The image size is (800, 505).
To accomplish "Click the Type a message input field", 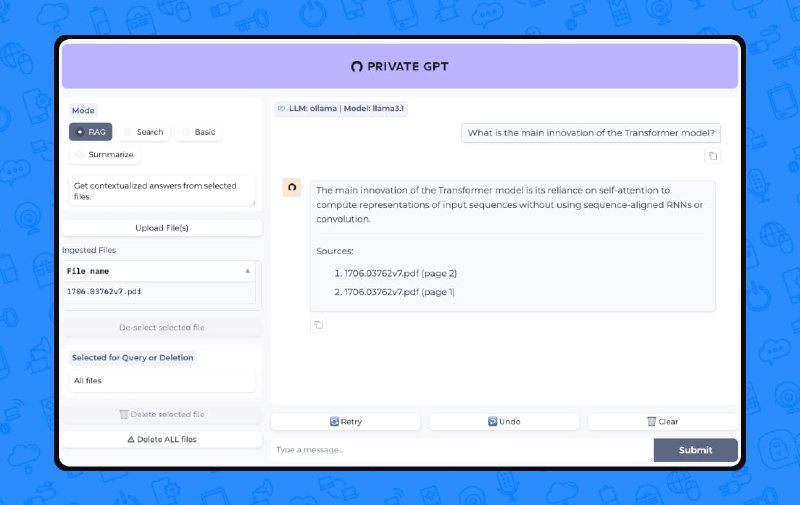I will [460, 450].
